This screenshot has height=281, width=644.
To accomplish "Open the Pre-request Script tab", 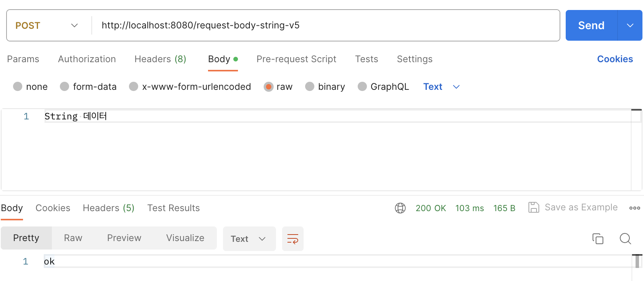I will click(x=296, y=59).
